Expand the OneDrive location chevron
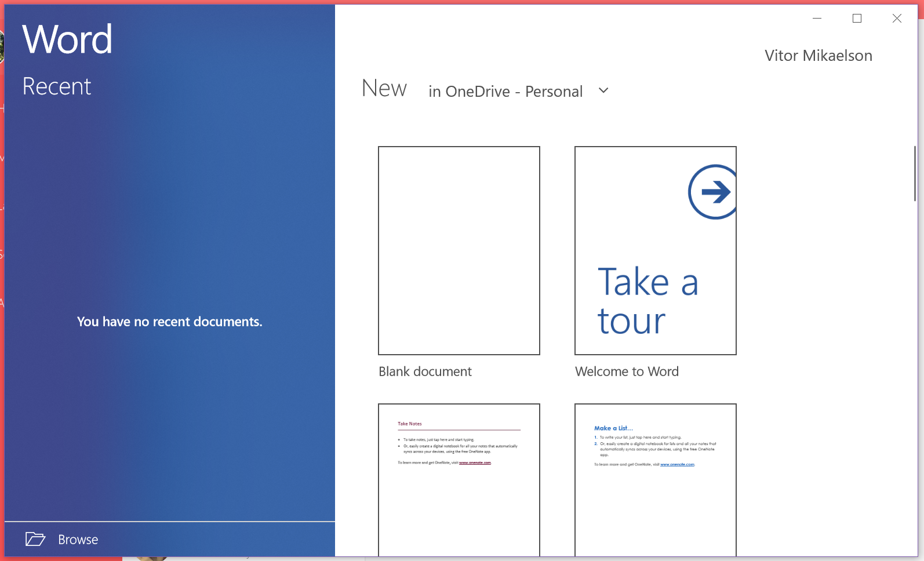924x561 pixels. 603,90
